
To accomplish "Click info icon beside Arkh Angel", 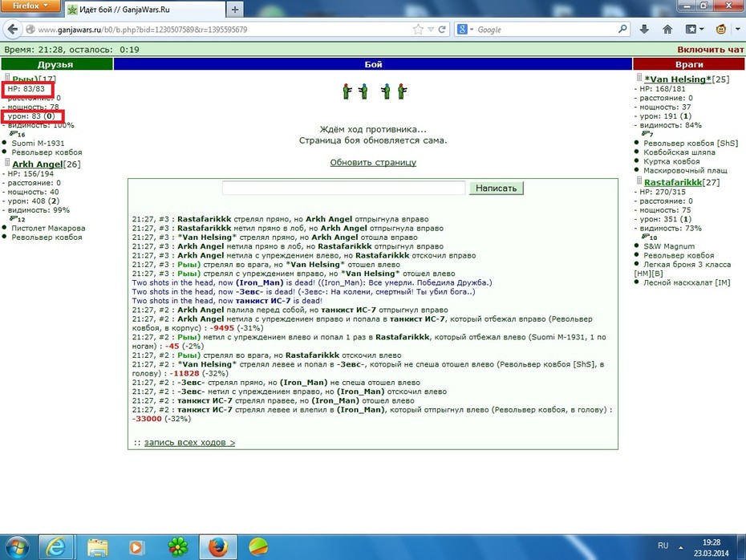I will (x=7, y=162).
